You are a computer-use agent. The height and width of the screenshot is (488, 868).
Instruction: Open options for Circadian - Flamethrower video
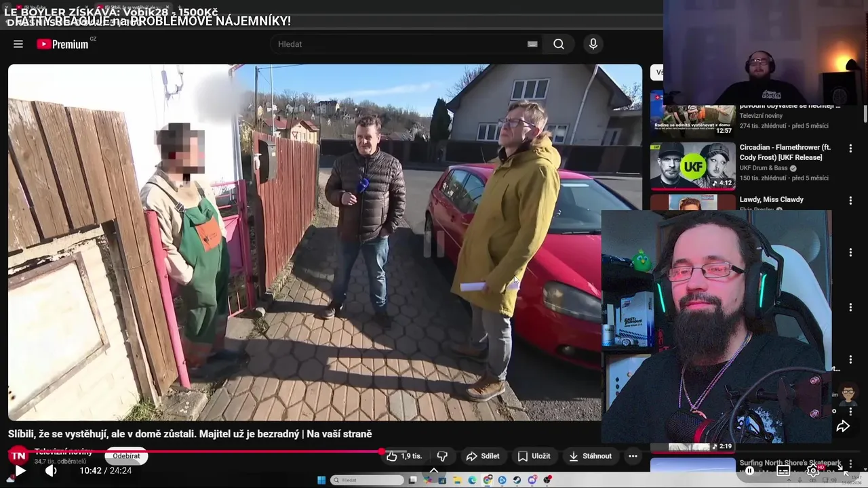pos(850,148)
